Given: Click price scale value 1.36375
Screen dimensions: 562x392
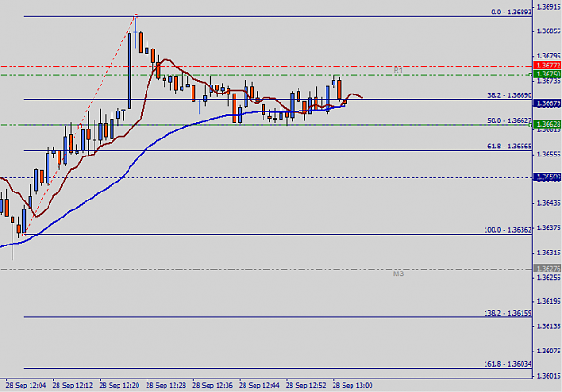Looking at the screenshot, I should (549, 227).
